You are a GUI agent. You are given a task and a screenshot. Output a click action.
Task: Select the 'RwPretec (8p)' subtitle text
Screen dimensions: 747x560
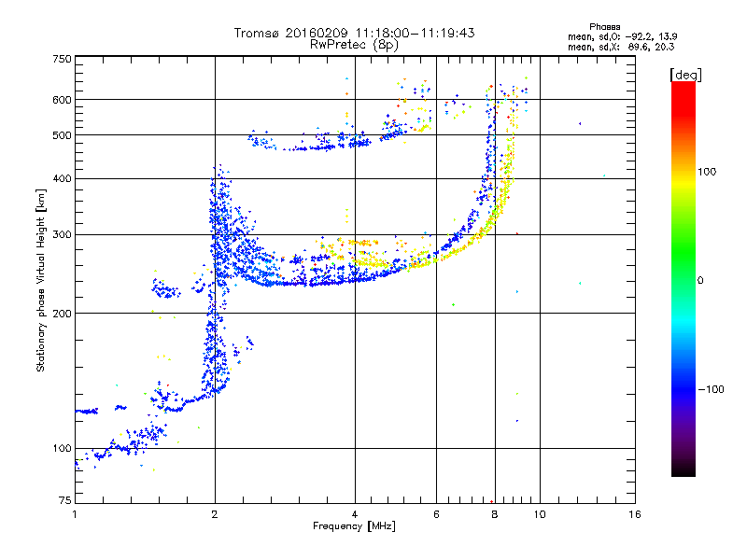pyautogui.click(x=354, y=45)
